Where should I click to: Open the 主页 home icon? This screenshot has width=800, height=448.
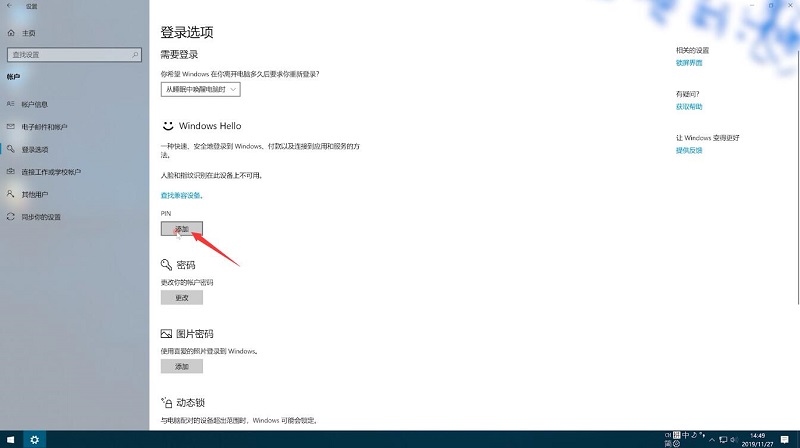(x=11, y=33)
